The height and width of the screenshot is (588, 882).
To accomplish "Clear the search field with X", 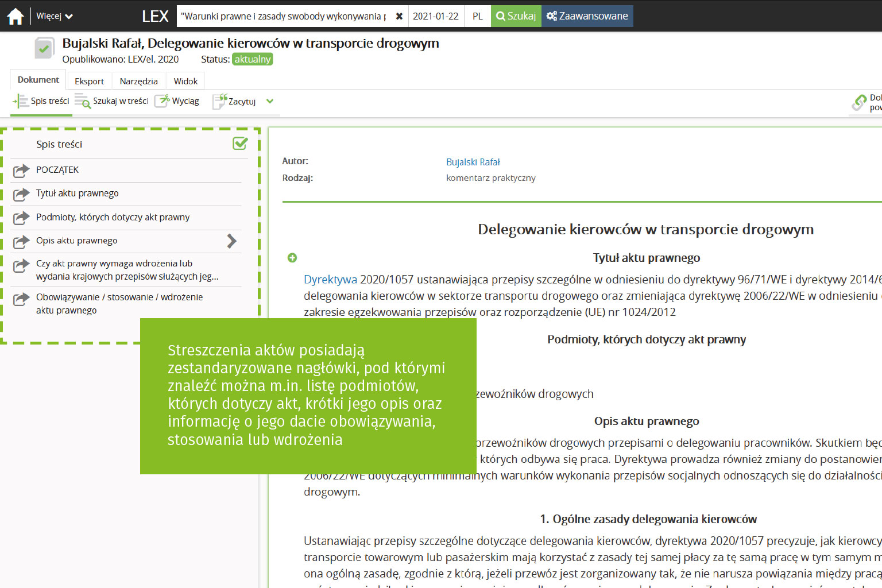I will pos(399,16).
